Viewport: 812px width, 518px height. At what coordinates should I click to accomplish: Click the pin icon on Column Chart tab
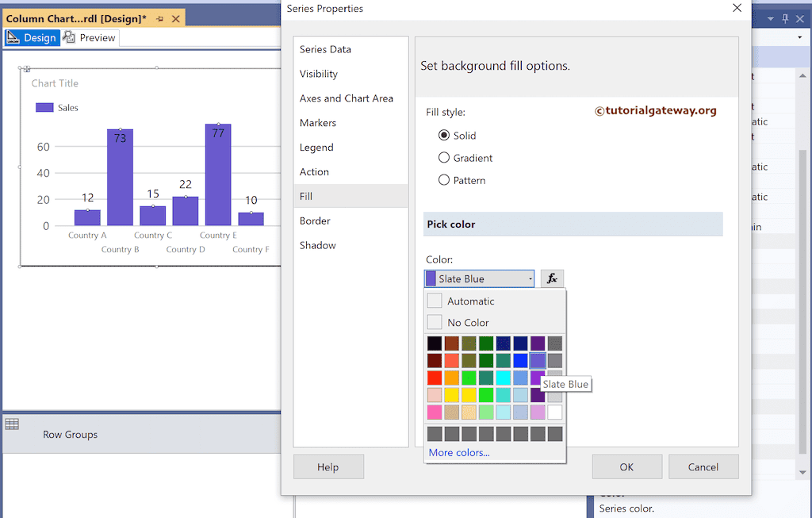tap(160, 19)
